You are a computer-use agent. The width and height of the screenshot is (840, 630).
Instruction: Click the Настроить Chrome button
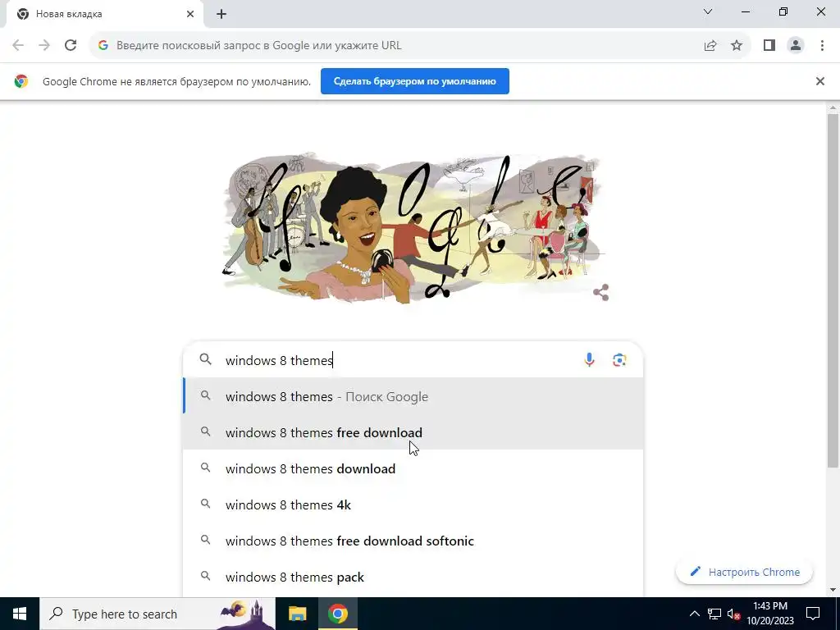tap(744, 572)
